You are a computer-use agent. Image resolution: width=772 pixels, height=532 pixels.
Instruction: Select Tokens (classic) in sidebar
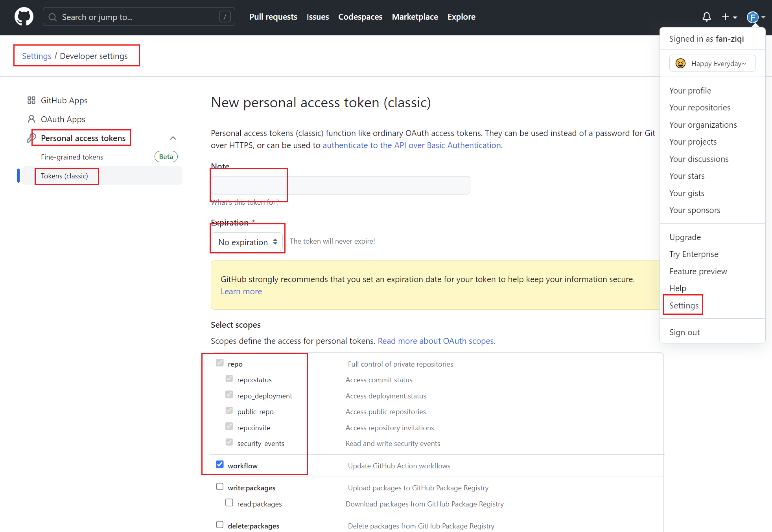point(102,176)
